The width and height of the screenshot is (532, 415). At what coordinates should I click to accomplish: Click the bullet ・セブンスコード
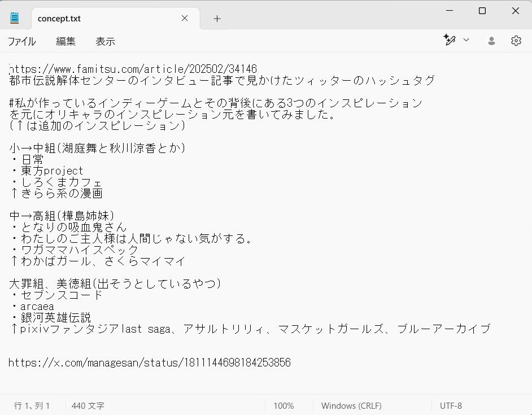[56, 295]
